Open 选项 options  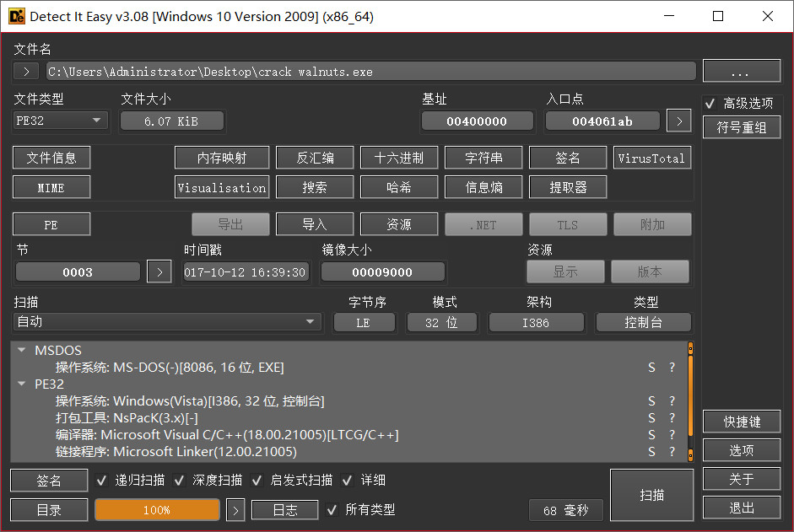(x=742, y=450)
